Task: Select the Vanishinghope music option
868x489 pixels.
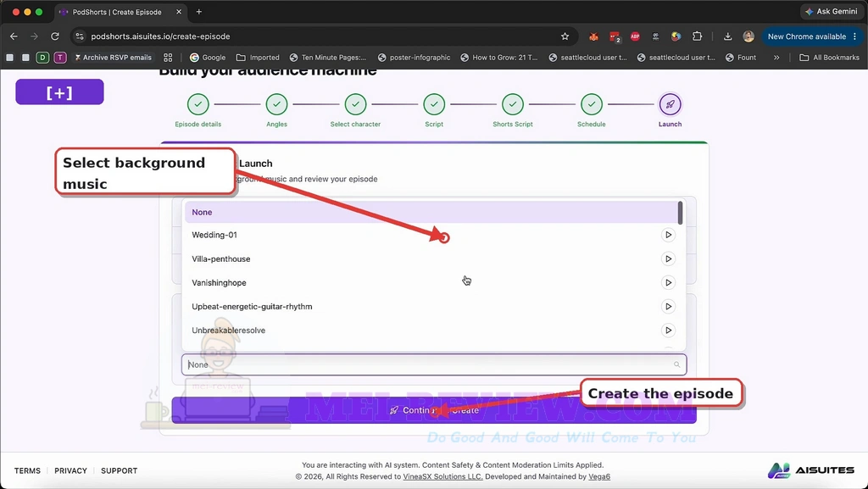Action: 431,283
